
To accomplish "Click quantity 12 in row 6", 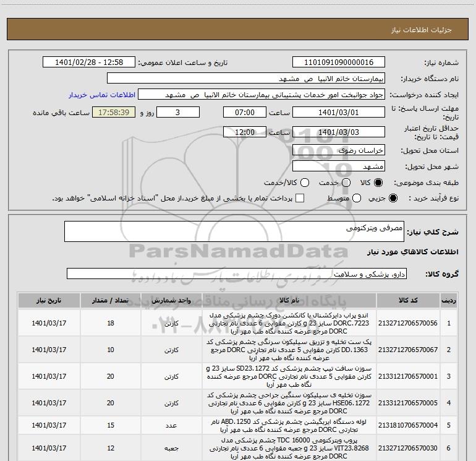I will pos(111,448).
